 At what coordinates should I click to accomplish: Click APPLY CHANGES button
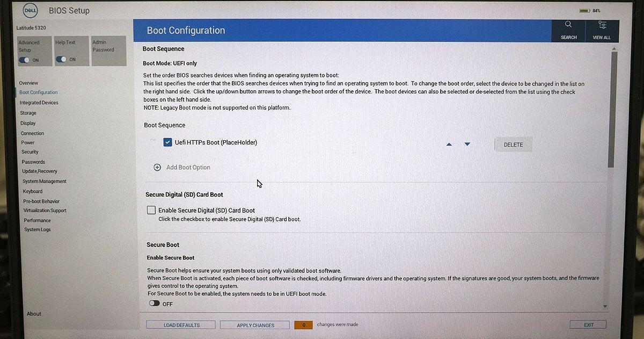point(255,325)
